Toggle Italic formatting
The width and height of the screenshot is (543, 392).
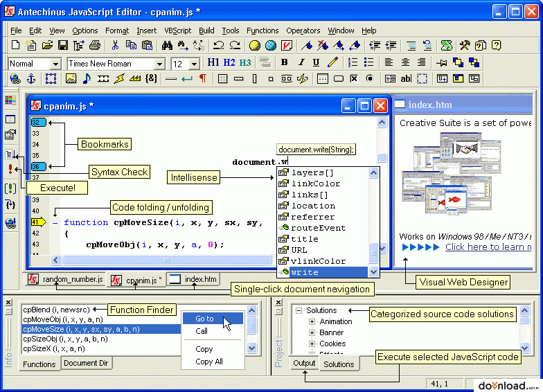301,62
